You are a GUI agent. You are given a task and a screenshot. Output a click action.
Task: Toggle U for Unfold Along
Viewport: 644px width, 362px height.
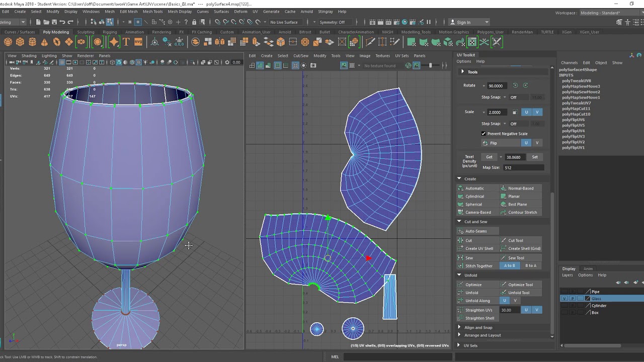505,301
